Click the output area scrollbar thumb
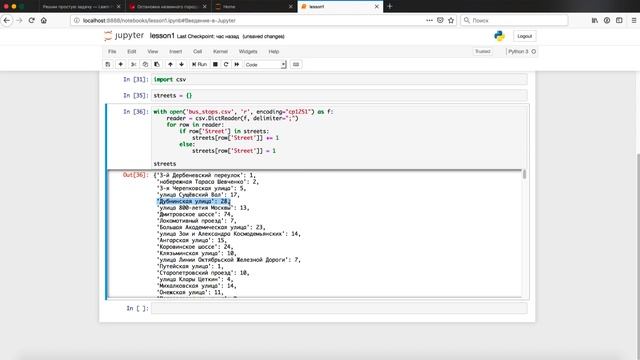Image resolution: width=640 pixels, height=360 pixels. pyautogui.click(x=524, y=174)
